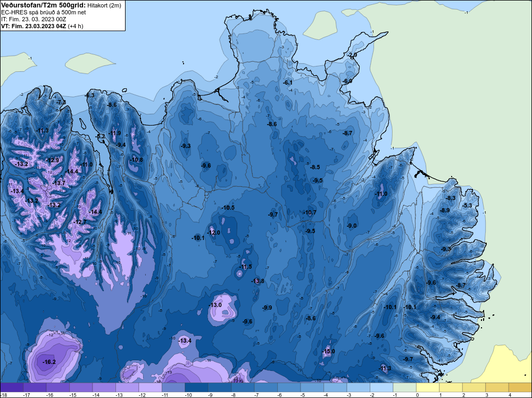Viewport: 532px width, 398px height.
Task: Select the -12.0 temperature label
Action: pyautogui.click(x=214, y=233)
